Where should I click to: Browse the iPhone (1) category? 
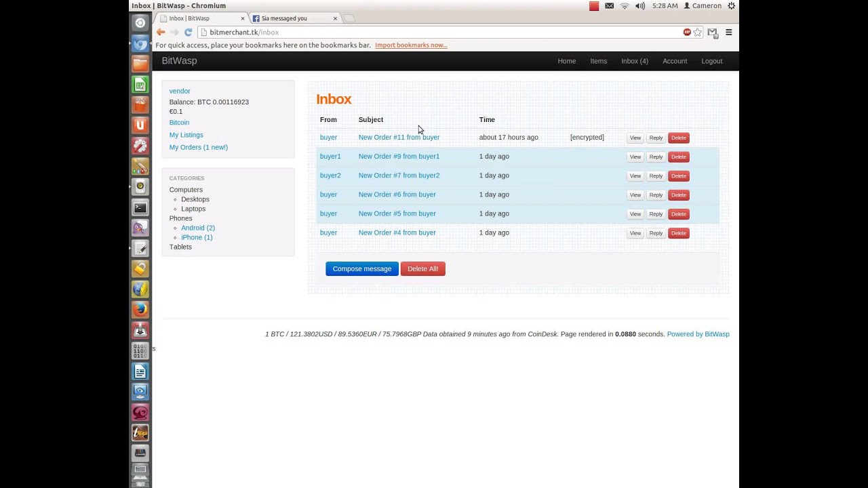tap(197, 237)
